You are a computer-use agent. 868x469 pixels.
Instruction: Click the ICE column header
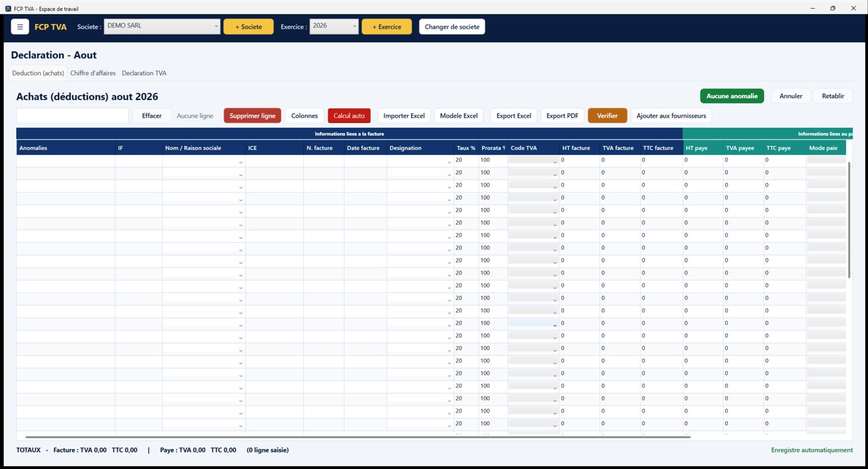(x=274, y=148)
